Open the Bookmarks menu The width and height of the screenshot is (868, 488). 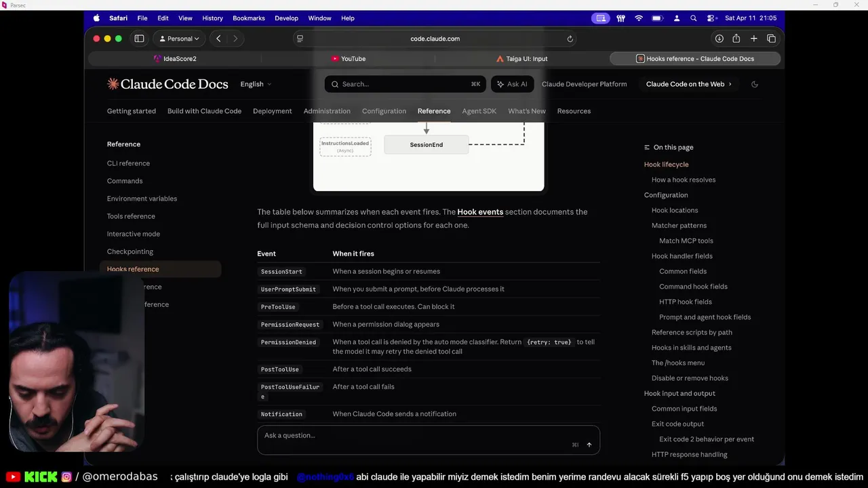[x=249, y=18]
